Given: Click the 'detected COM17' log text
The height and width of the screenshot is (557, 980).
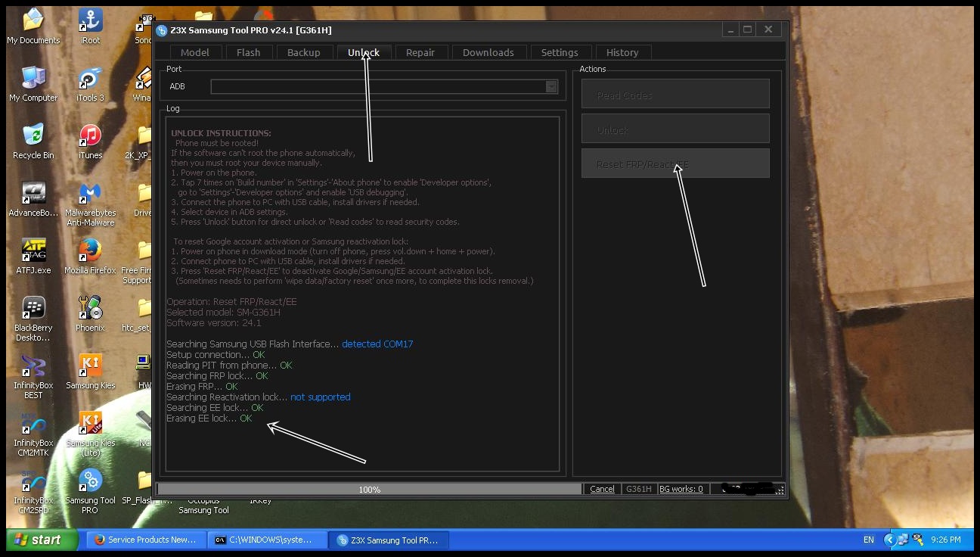Looking at the screenshot, I should point(377,344).
